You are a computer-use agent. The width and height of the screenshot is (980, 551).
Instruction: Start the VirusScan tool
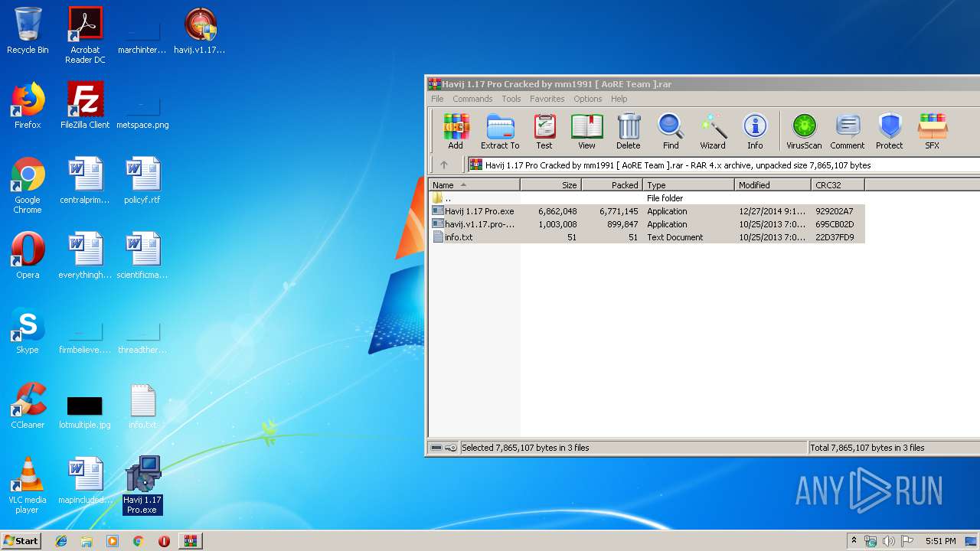804,132
